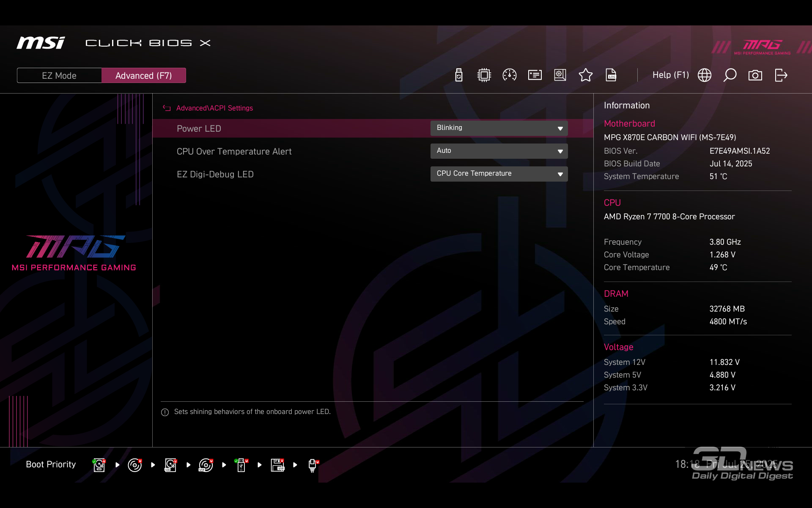The width and height of the screenshot is (812, 508).
Task: Click the Boot Priority label
Action: [x=51, y=464]
